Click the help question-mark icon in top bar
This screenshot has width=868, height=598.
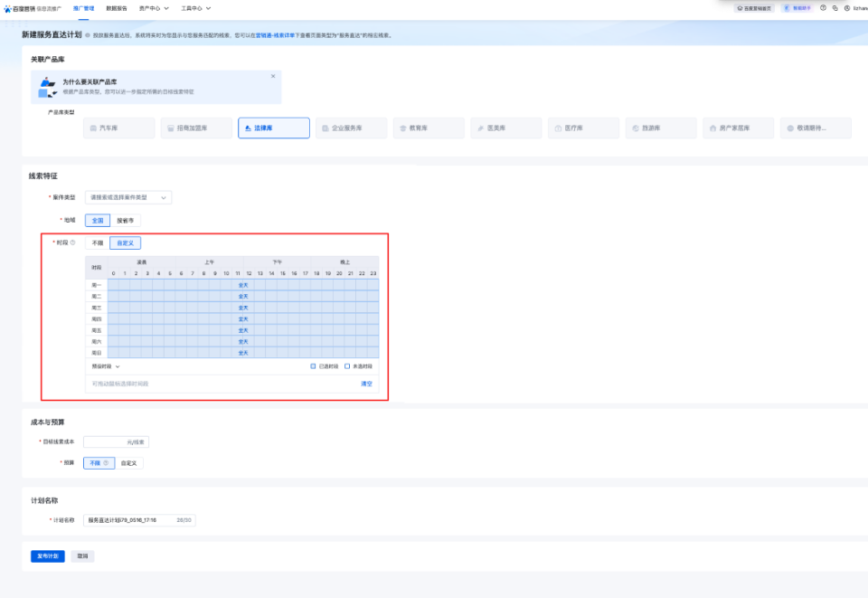click(x=823, y=7)
